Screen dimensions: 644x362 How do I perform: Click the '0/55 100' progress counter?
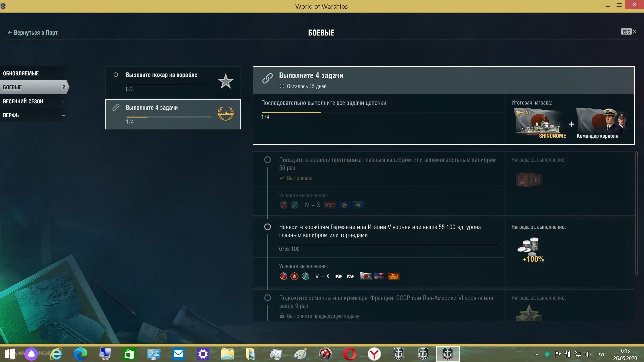click(x=289, y=249)
